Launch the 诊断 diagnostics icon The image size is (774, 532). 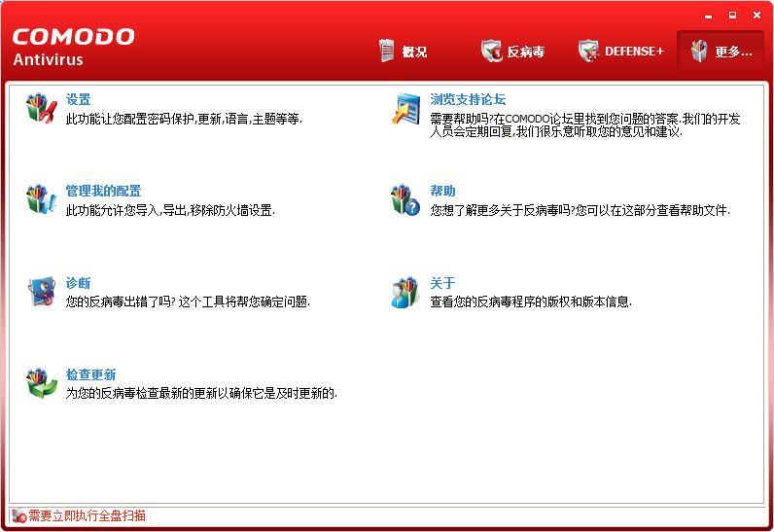point(42,291)
